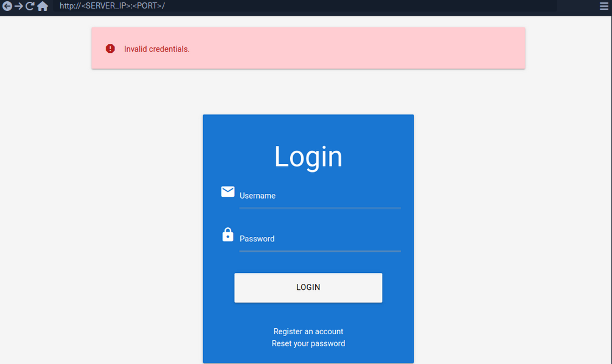This screenshot has height=364, width=612.
Task: Open the "Register an account" link
Action: [x=308, y=331]
